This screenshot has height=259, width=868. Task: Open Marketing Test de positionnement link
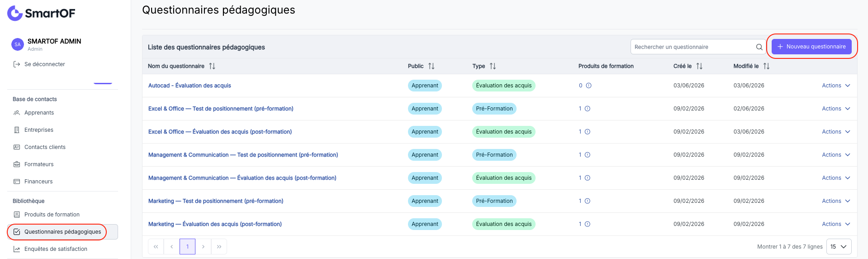tap(216, 201)
